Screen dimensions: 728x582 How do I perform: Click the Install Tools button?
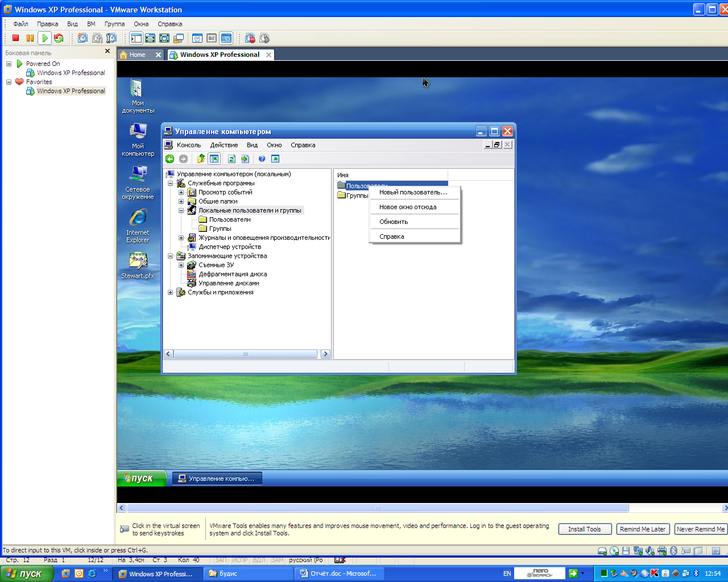coord(585,529)
